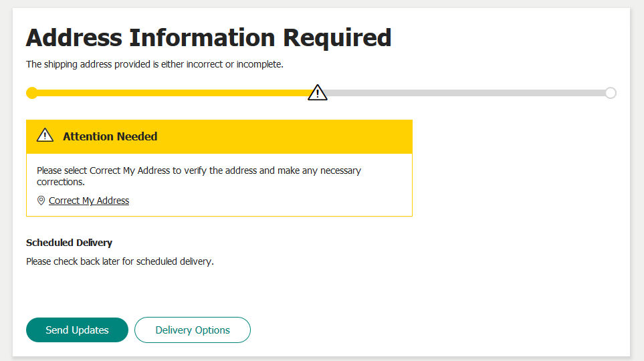Select the yellow start dot of the tracker
644x361 pixels.
point(31,93)
